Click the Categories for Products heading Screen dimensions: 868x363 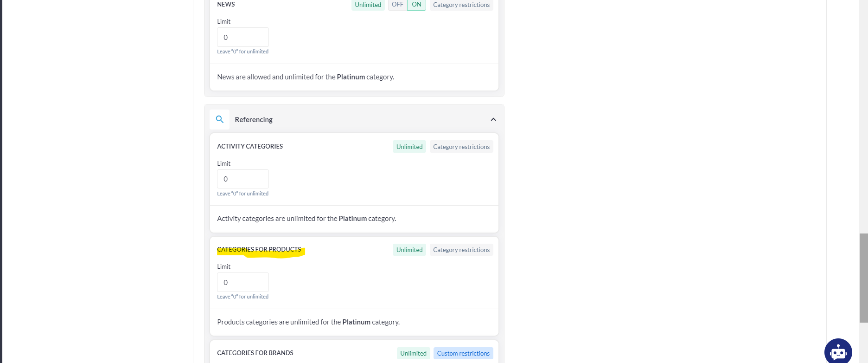point(259,249)
